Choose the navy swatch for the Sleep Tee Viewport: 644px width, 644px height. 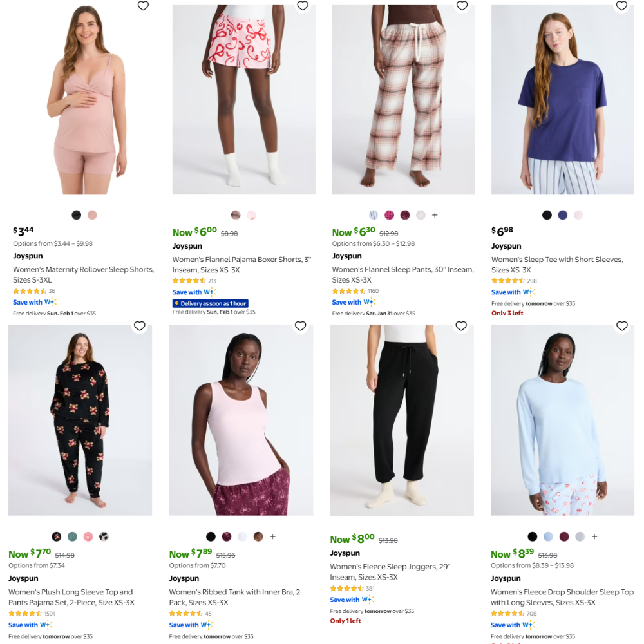(563, 215)
